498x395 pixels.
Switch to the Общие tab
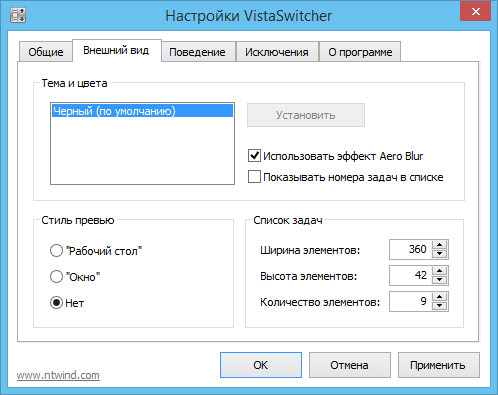click(x=46, y=52)
